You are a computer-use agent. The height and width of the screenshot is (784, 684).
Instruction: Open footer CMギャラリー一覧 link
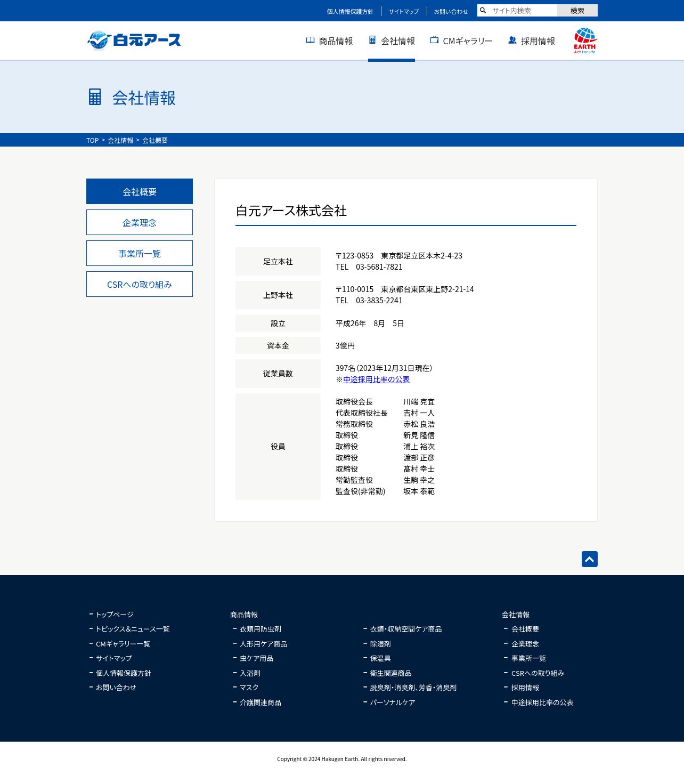point(123,644)
